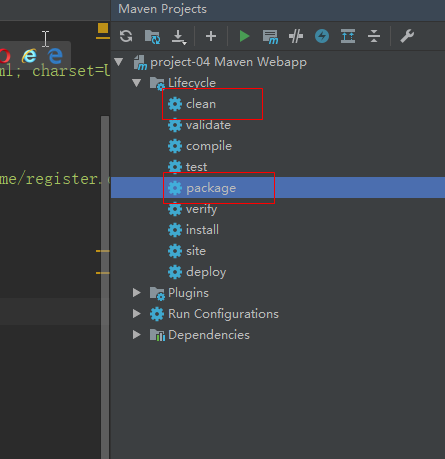This screenshot has height=459, width=445.
Task: Select the test lifecycle goal
Action: point(197,167)
